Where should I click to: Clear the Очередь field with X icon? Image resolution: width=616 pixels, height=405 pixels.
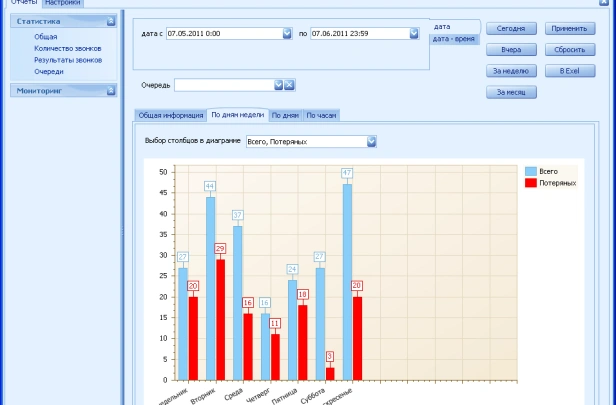289,85
